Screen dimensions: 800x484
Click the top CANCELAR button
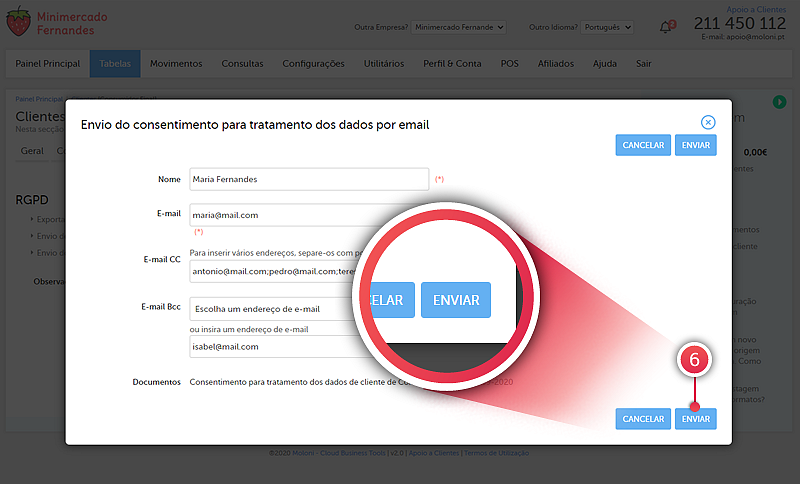[x=643, y=145]
